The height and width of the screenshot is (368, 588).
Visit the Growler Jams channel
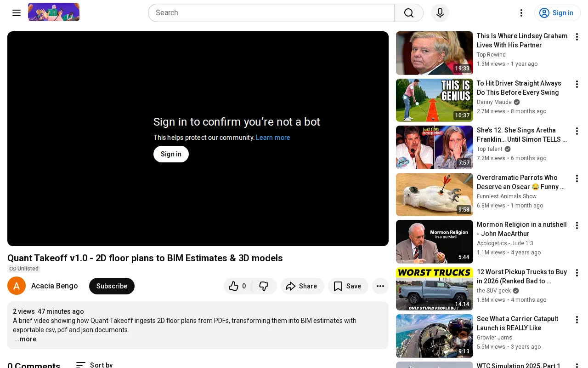pyautogui.click(x=494, y=338)
